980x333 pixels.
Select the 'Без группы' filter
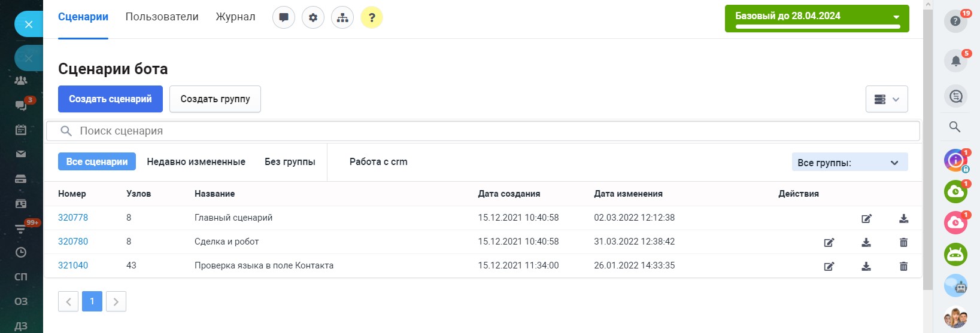[290, 162]
